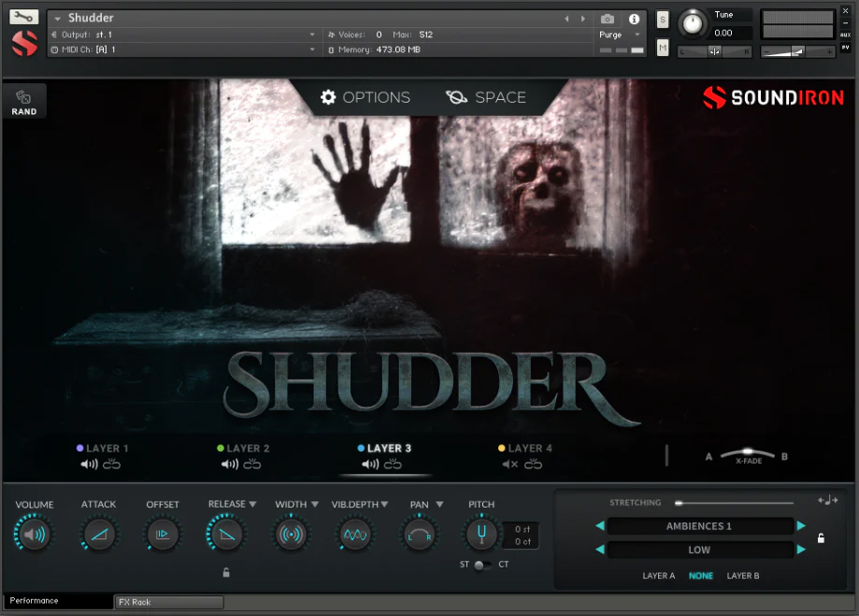Click the RAND dice randomize button

click(23, 103)
